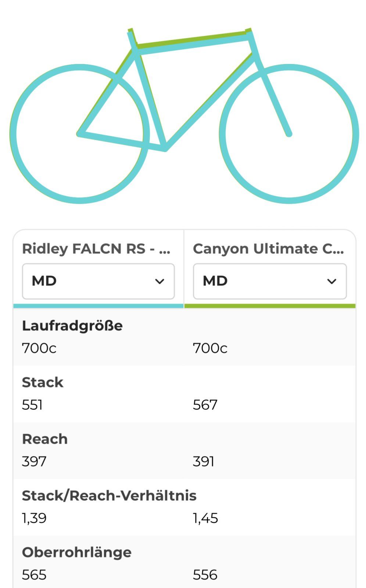Click the chevron arrow in Canyon size selector

[x=331, y=282]
